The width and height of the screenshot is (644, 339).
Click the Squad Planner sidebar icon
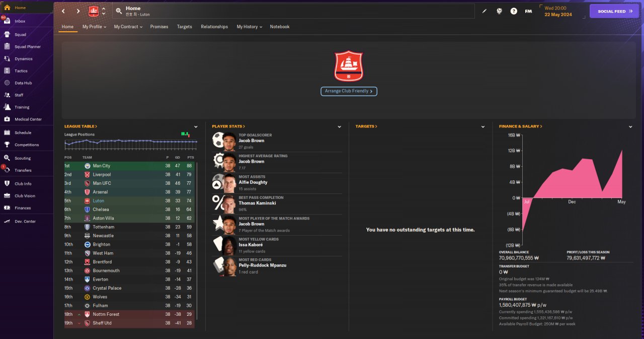(7, 47)
